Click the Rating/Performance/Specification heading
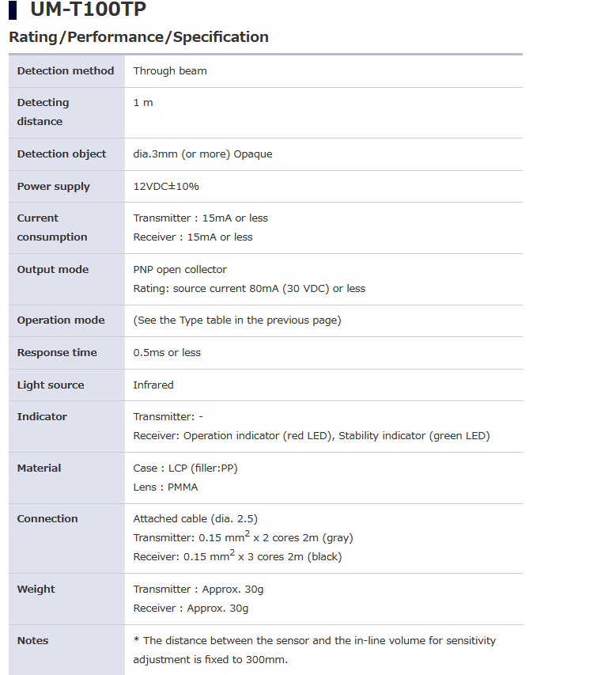The width and height of the screenshot is (616, 675). pyautogui.click(x=138, y=37)
